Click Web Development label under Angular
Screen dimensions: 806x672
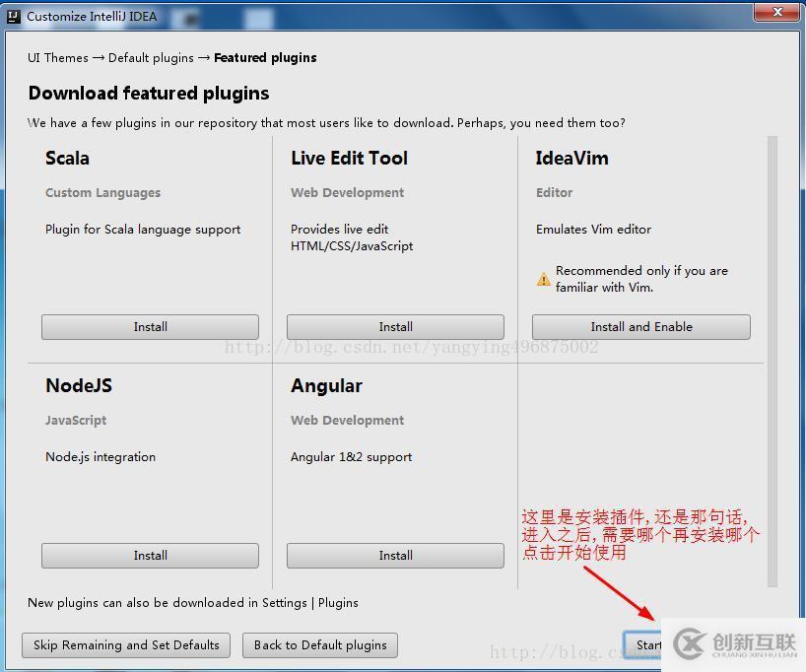point(348,421)
